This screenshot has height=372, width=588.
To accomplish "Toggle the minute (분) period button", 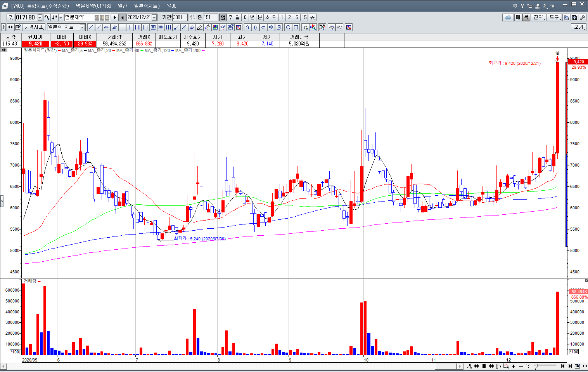I will click(x=260, y=17).
